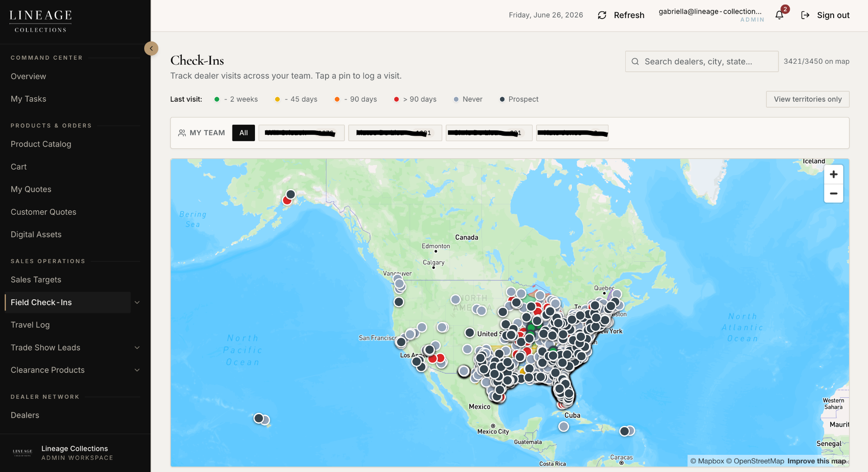The image size is (868, 472).
Task: Select the second redacted team member filter
Action: pos(395,133)
